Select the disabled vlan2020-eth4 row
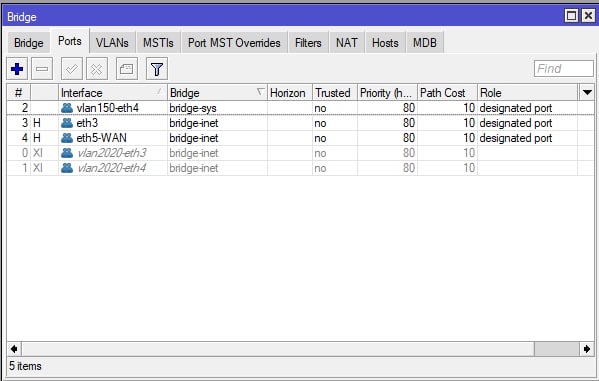The image size is (599, 381). click(300, 168)
